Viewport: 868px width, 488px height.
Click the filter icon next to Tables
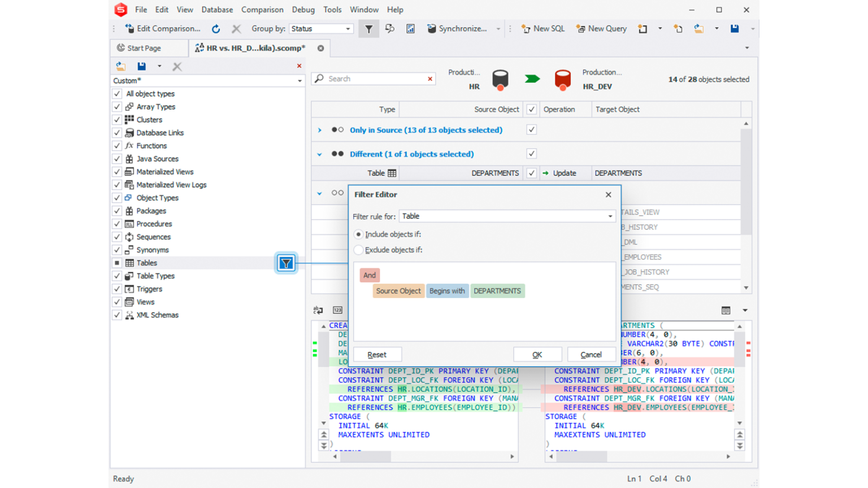click(287, 263)
